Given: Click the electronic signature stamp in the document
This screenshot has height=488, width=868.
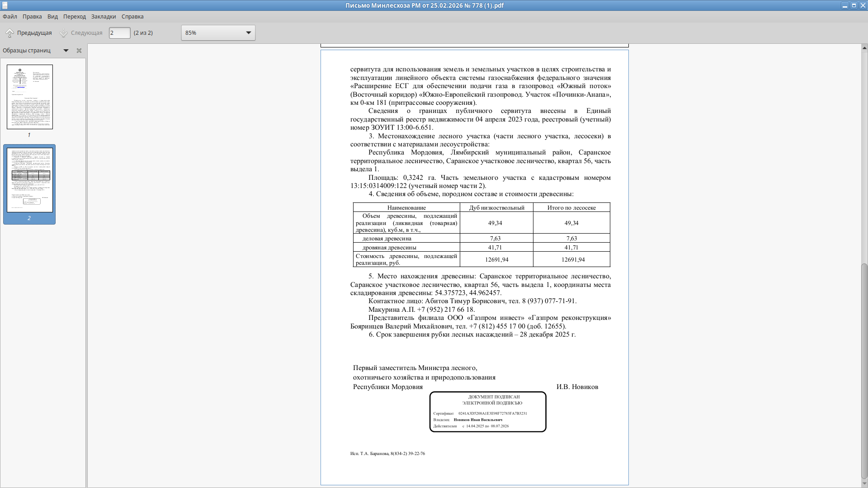Looking at the screenshot, I should (488, 412).
